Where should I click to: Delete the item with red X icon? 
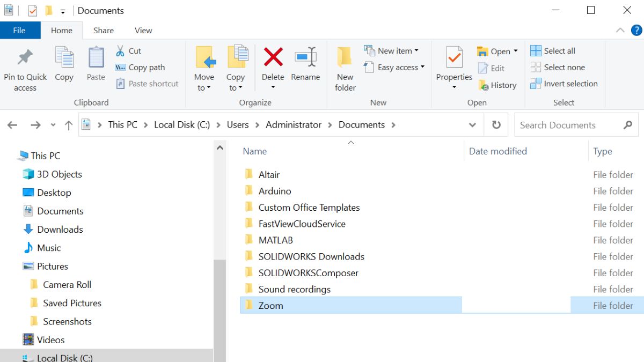273,63
